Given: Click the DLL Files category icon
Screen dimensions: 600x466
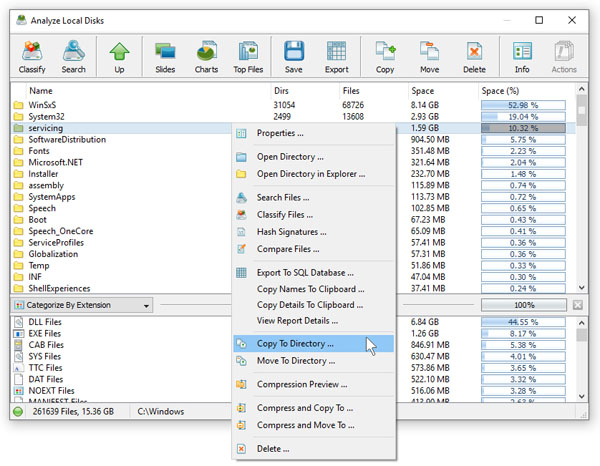Looking at the screenshot, I should [18, 322].
